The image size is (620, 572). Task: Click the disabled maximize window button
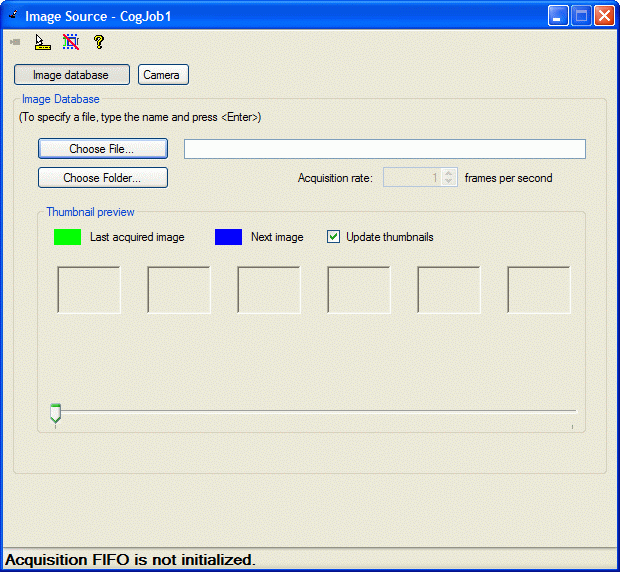tap(581, 16)
